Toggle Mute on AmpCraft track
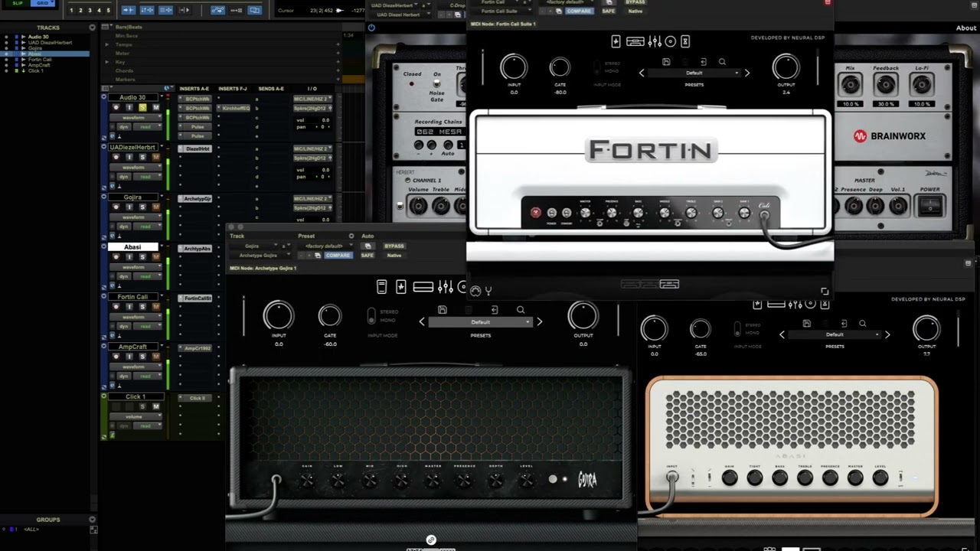 tap(156, 357)
